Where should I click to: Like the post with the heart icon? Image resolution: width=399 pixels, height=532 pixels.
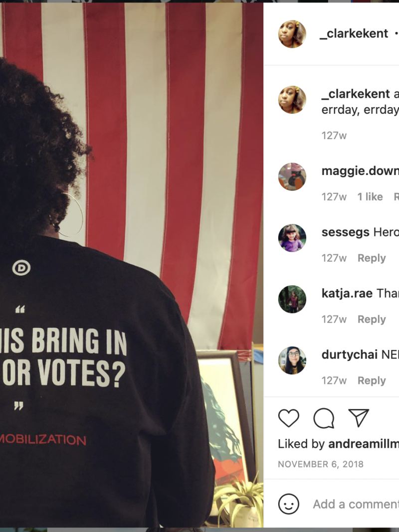[x=288, y=418]
